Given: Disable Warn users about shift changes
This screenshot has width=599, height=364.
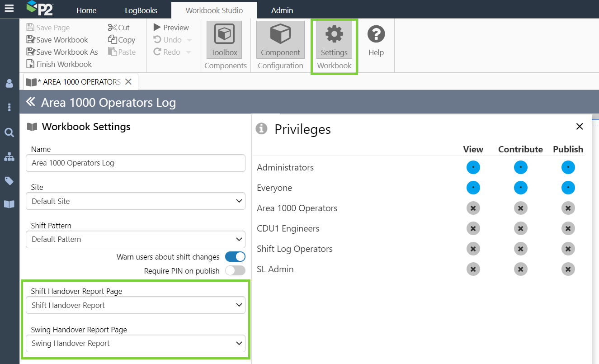Looking at the screenshot, I should tap(235, 257).
